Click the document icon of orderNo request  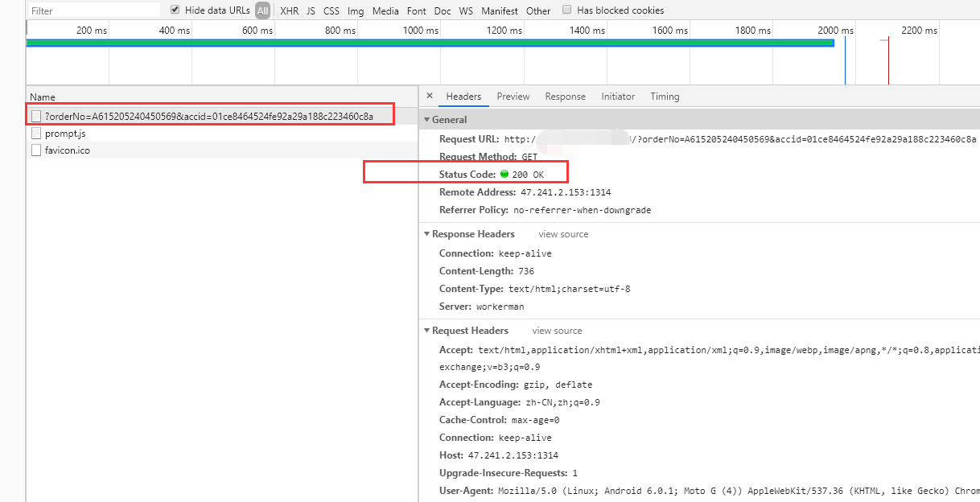click(x=35, y=116)
